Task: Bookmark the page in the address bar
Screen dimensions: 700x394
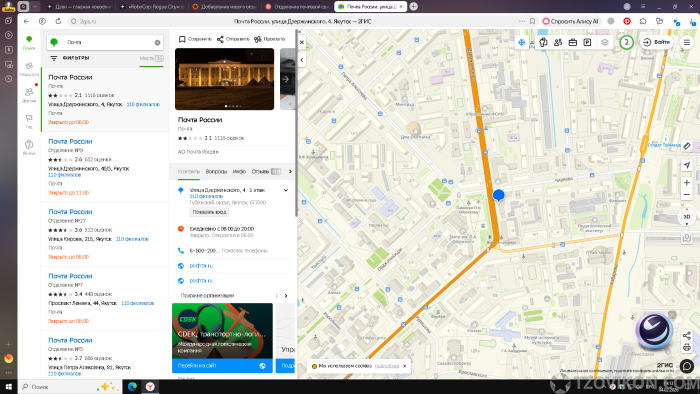Action: pos(533,21)
